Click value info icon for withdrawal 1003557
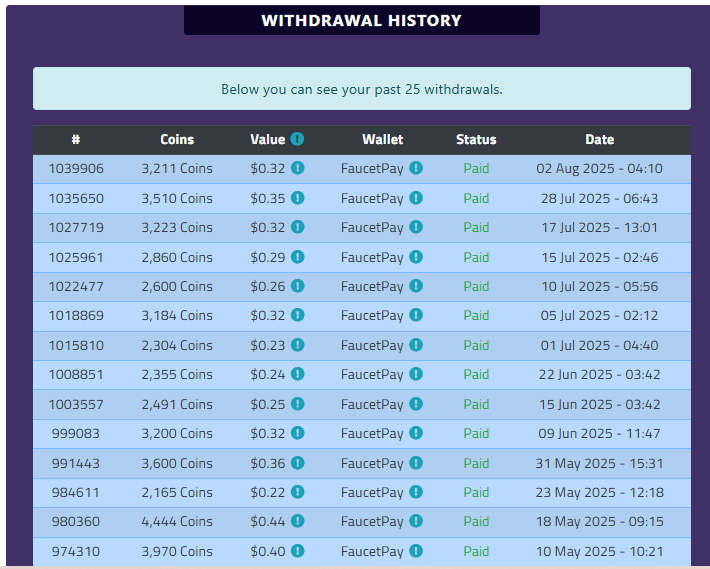This screenshot has height=569, width=710. point(297,404)
